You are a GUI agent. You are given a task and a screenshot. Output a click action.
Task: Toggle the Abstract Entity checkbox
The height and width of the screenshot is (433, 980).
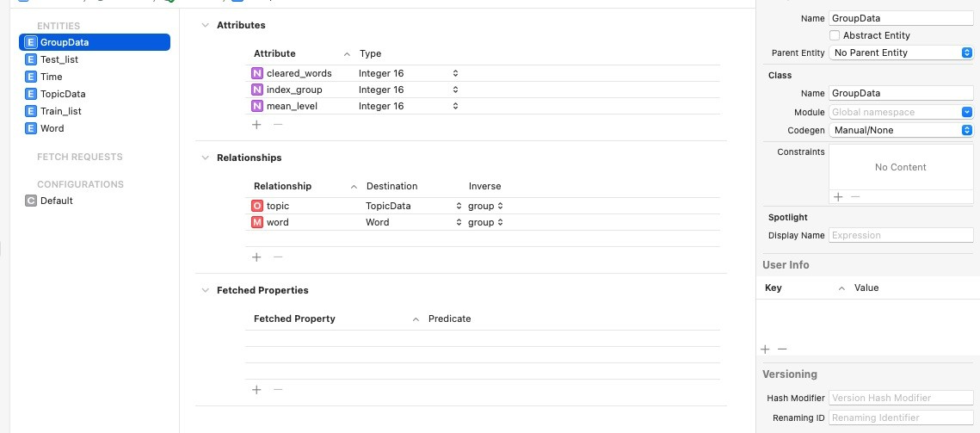(x=835, y=35)
